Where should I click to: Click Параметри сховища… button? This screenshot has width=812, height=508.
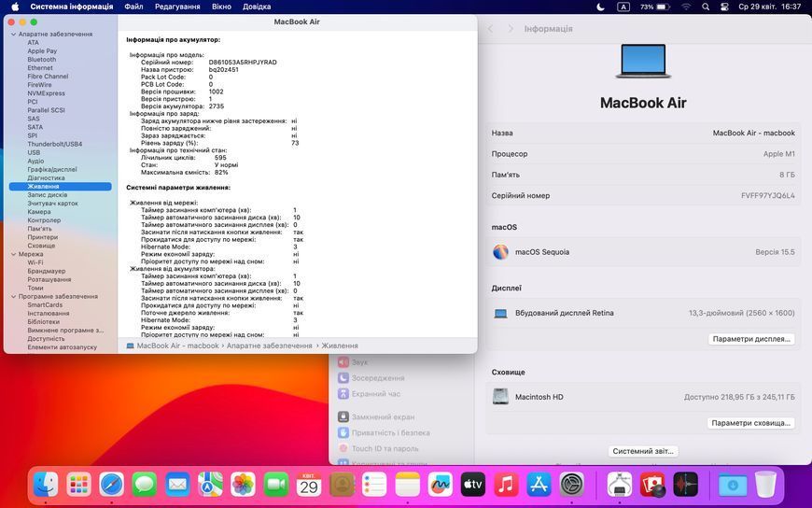[751, 423]
